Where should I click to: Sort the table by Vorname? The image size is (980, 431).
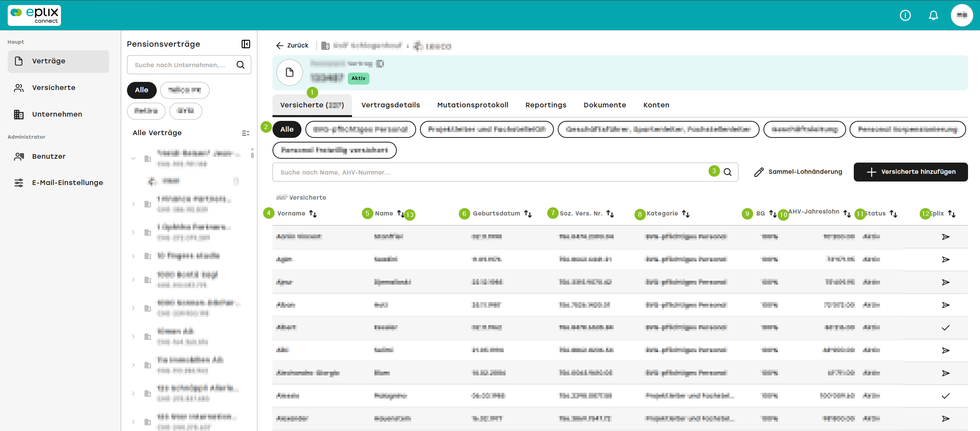tap(313, 214)
